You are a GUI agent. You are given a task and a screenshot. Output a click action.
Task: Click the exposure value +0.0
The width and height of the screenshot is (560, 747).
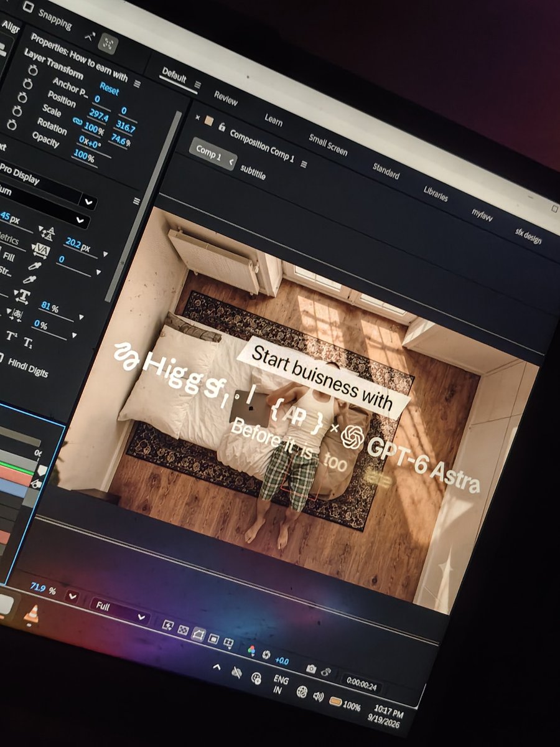coord(281,660)
